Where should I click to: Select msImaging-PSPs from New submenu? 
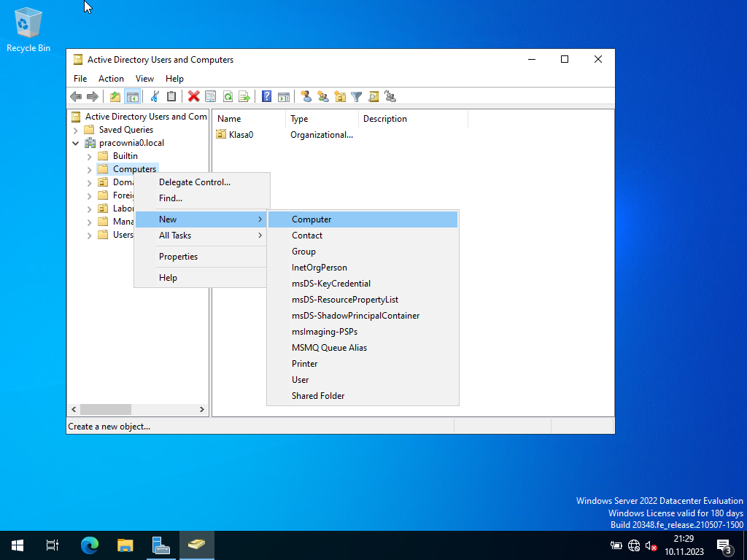[363, 332]
